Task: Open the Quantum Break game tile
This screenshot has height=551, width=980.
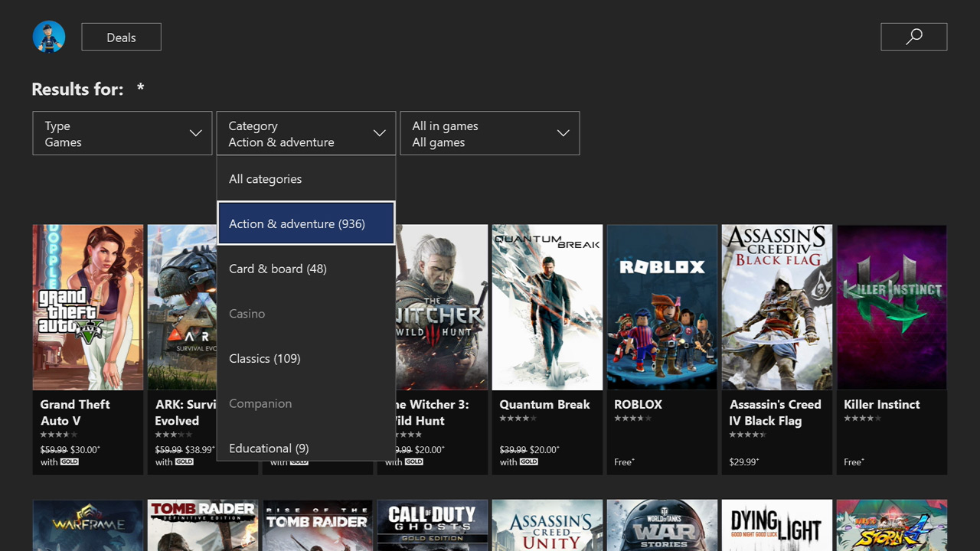Action: (547, 306)
